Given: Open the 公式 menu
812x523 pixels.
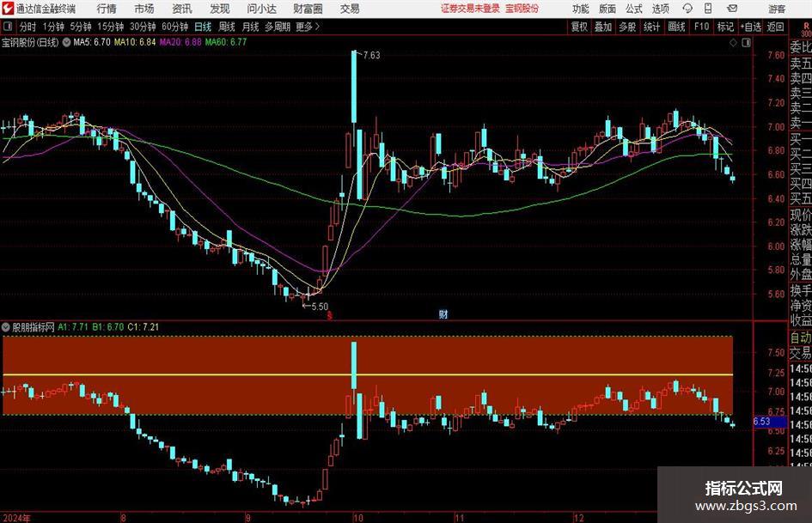Looking at the screenshot, I should tap(634, 9).
